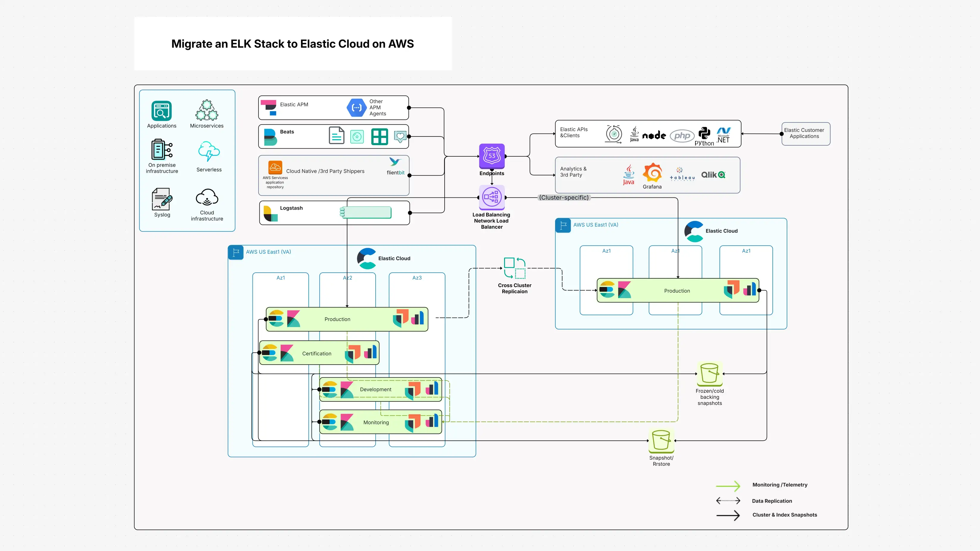Screen dimensions: 980x551
Task: Click the Snapshot/Restore bucket icon
Action: 661,440
